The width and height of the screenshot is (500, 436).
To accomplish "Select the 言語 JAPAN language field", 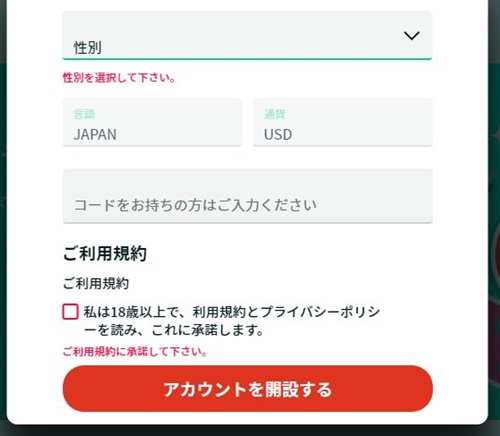I will click(152, 122).
